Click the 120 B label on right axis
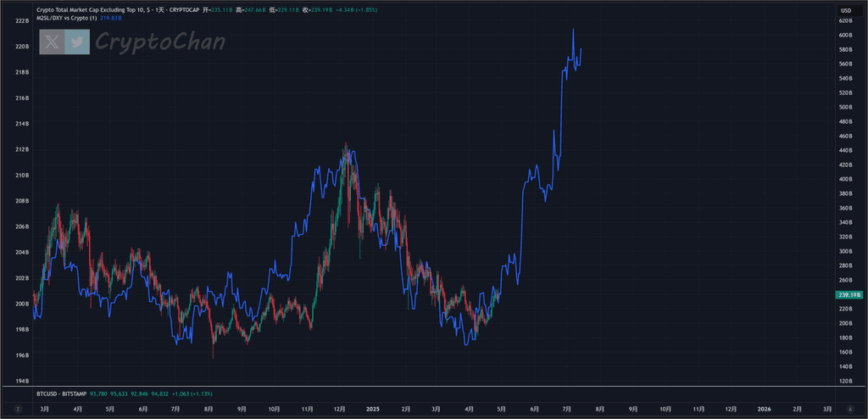The width and height of the screenshot is (868, 419). (x=845, y=381)
